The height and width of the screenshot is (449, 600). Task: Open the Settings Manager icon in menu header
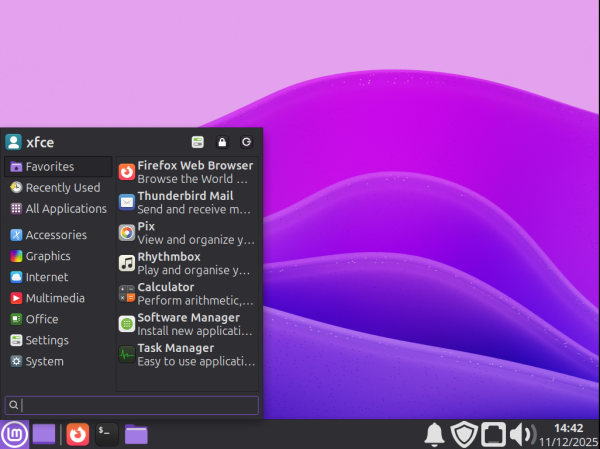(x=197, y=142)
